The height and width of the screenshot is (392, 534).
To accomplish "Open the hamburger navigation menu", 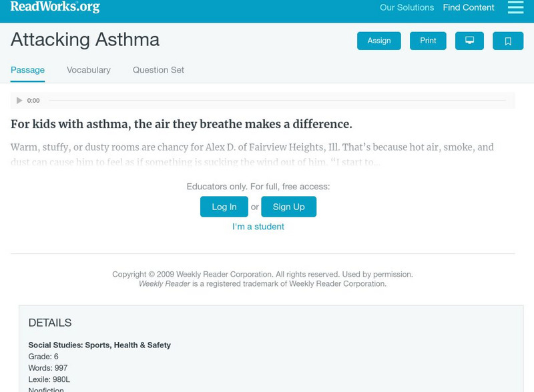I will 515,8.
